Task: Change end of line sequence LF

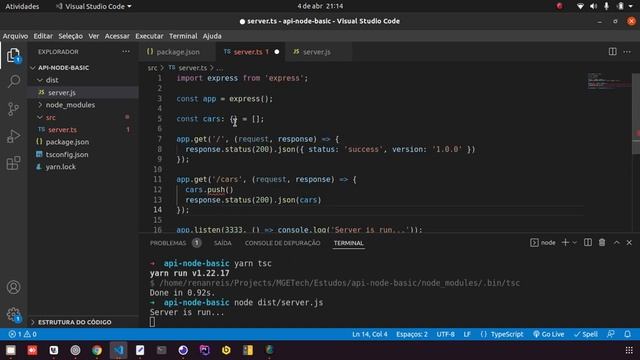Action: click(467, 334)
